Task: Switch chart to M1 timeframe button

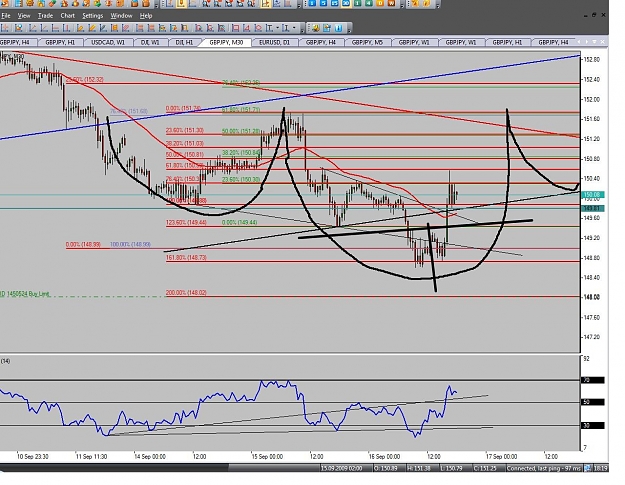Action: click(x=313, y=4)
